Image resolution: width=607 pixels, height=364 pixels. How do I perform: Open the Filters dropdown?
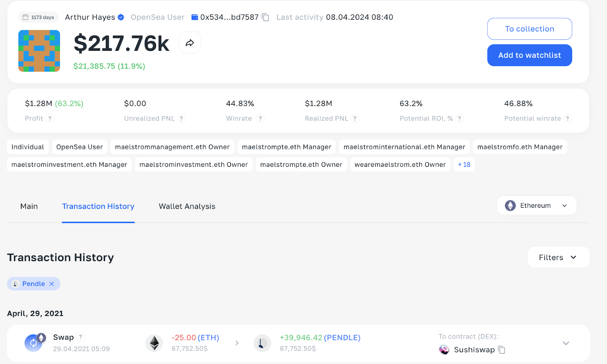pyautogui.click(x=558, y=257)
